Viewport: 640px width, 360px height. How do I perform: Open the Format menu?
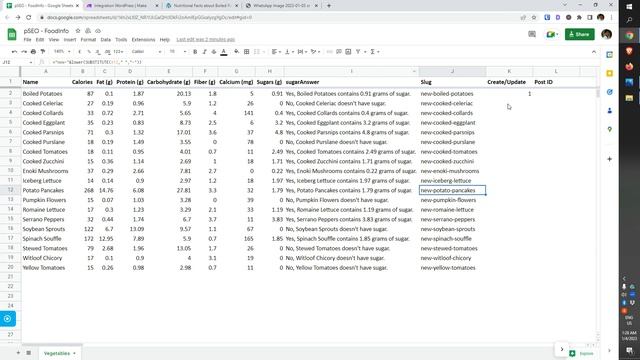coord(88,40)
